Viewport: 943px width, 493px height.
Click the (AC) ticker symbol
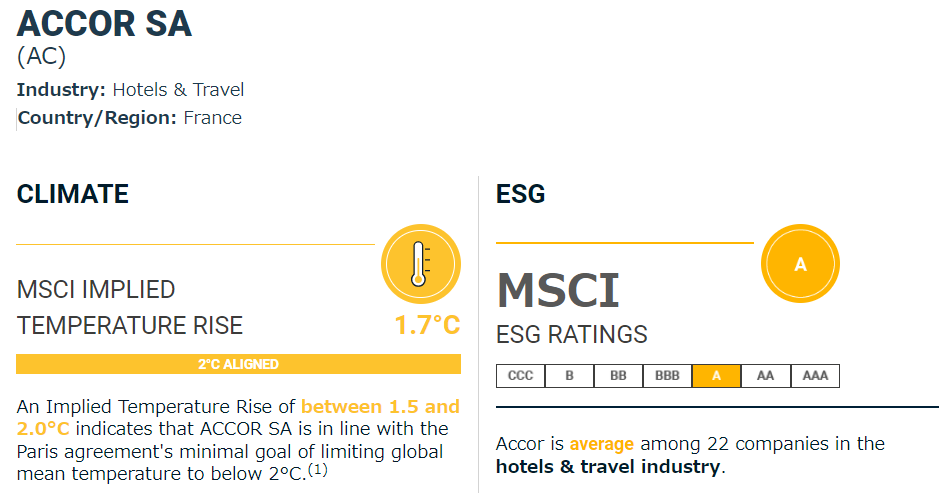[x=41, y=57]
